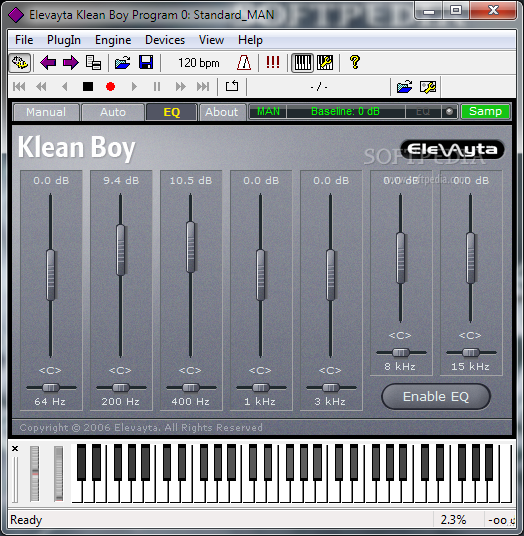The height and width of the screenshot is (536, 524).
Task: Open file with folder icon in transport bar
Action: point(404,87)
